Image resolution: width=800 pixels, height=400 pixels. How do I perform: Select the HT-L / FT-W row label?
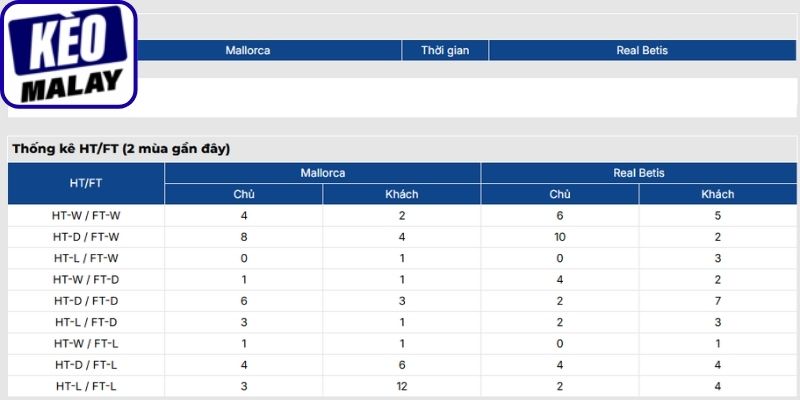(86, 258)
